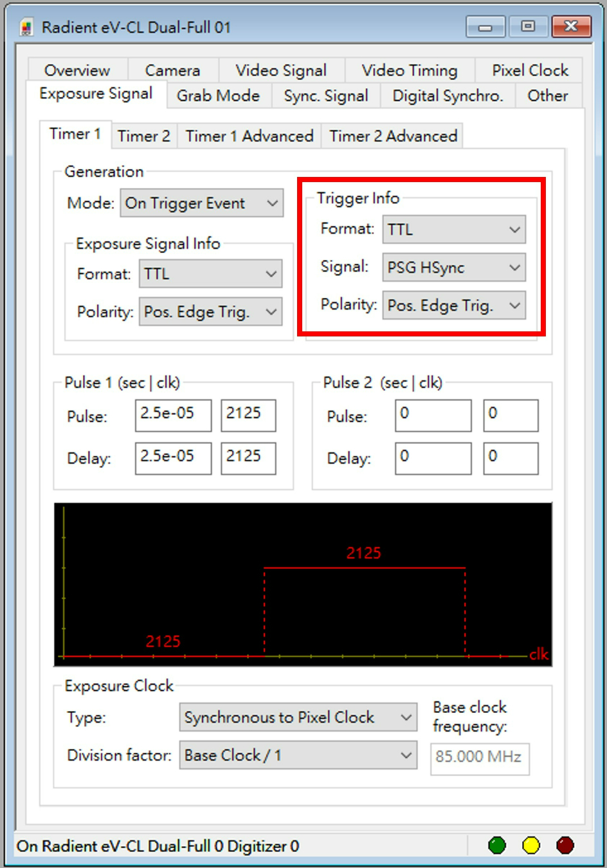Click the status bar digitizer text
The image size is (607, 868).
coord(158,846)
